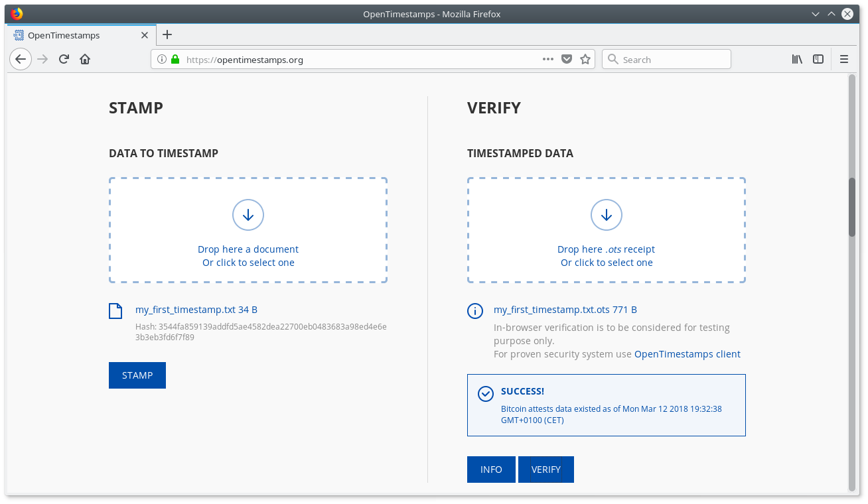Viewport: 868px width, 504px height.
Task: Click the TIMESTAMPED DATA label
Action: pyautogui.click(x=520, y=153)
